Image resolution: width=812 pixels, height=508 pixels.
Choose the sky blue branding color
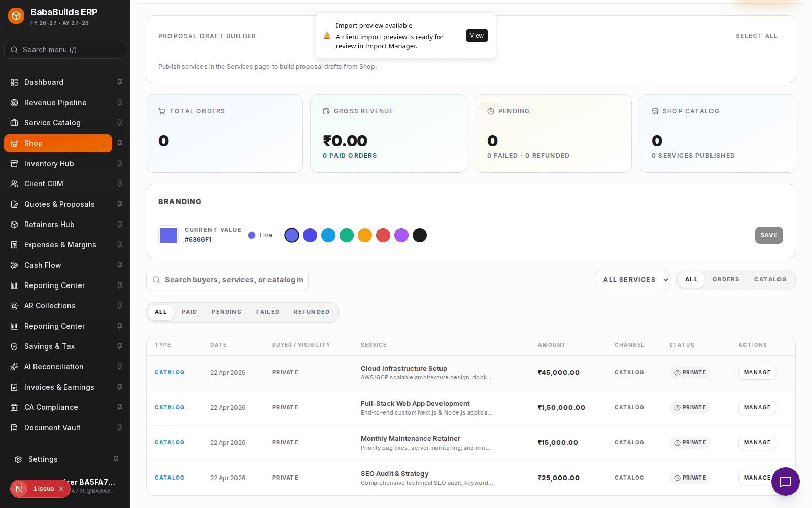pos(328,235)
